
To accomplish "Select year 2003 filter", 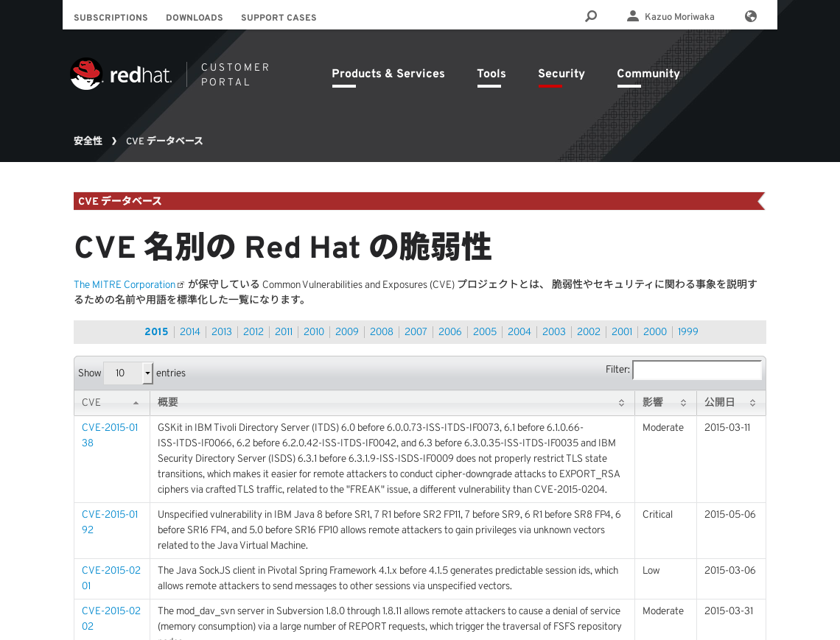I will 554,331.
